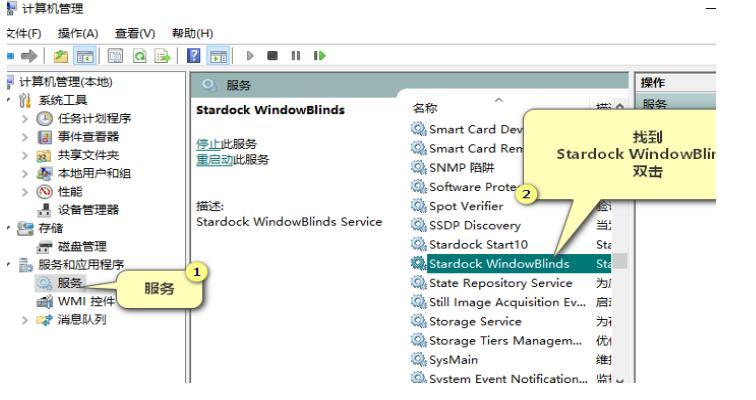This screenshot has width=756, height=400.
Task: Click the WMI 控件 icon in tree
Action: 45,302
